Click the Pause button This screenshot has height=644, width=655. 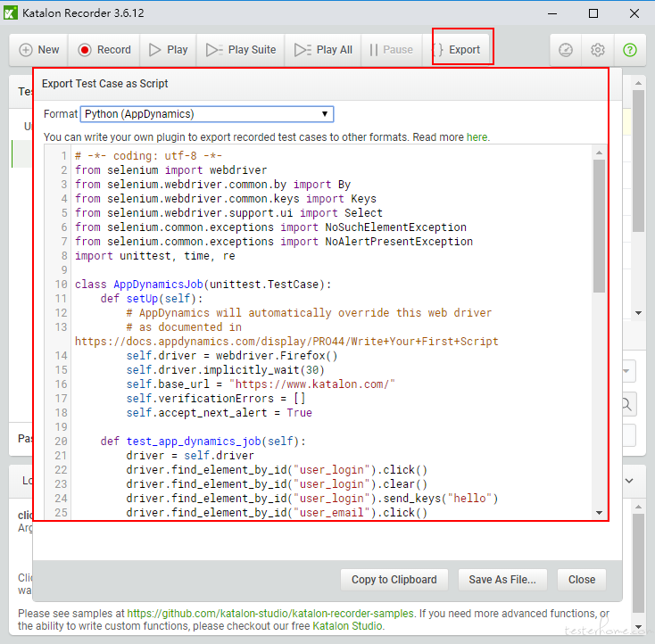click(x=392, y=50)
